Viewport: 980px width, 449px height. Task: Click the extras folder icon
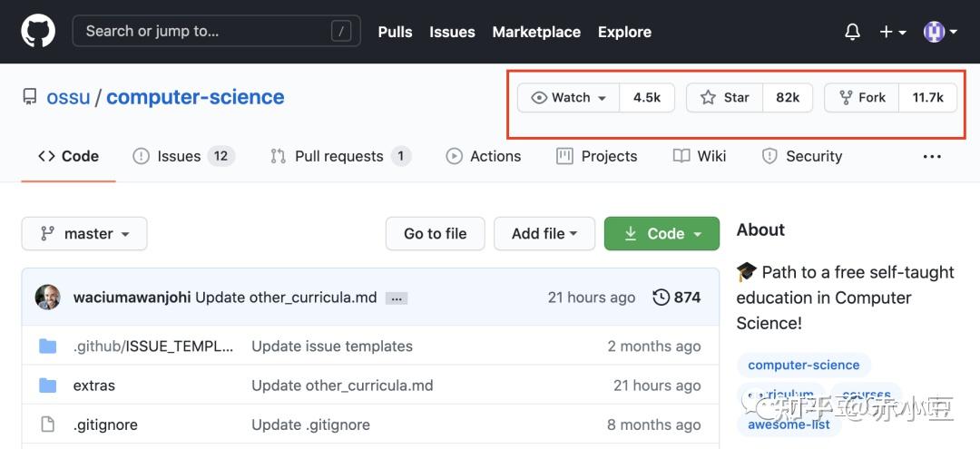click(x=48, y=386)
